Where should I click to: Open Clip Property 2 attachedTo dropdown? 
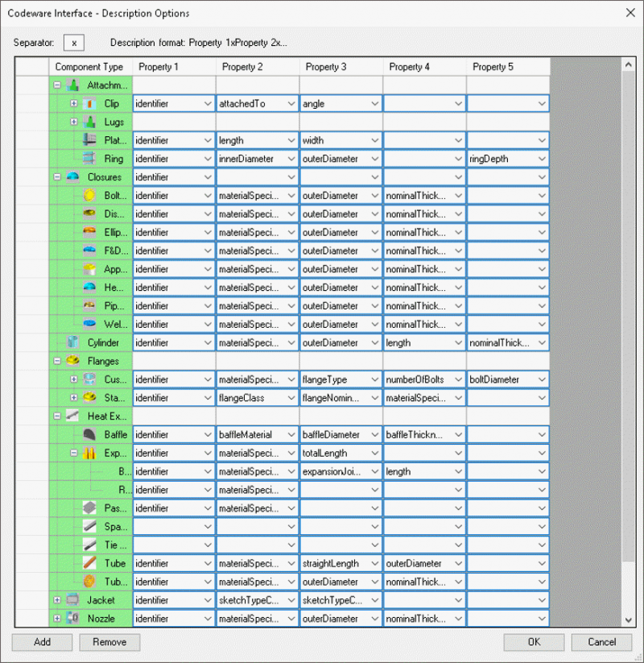291,104
